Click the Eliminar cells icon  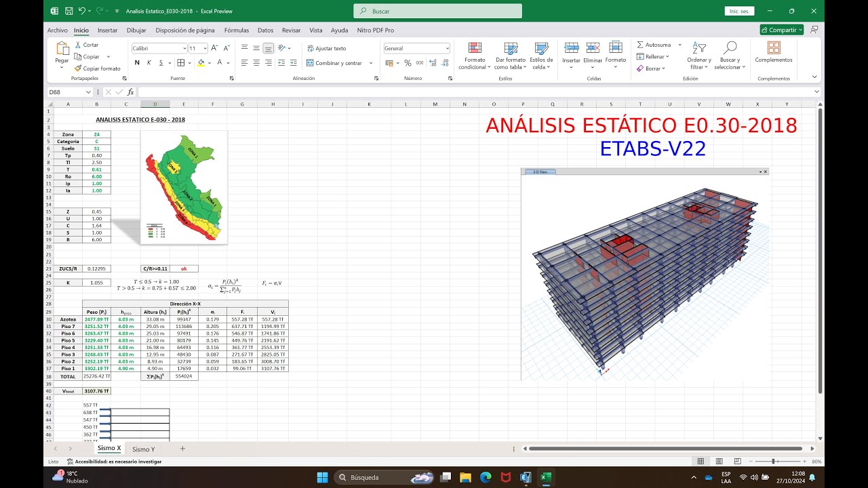tap(593, 47)
